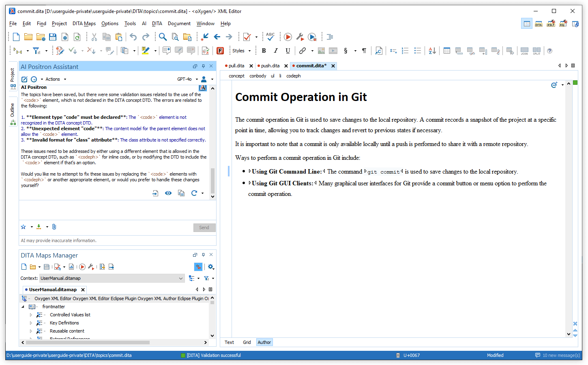The height and width of the screenshot is (365, 588).
Task: Expand the Key Definitions node
Action: point(31,323)
